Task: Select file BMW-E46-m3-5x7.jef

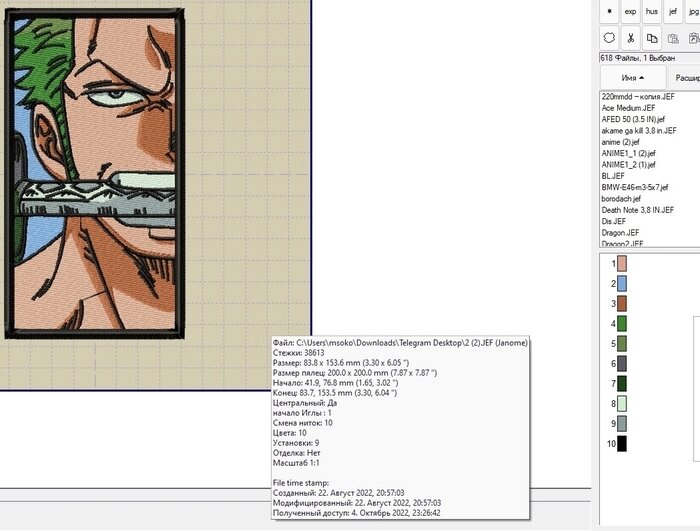Action: (x=634, y=187)
